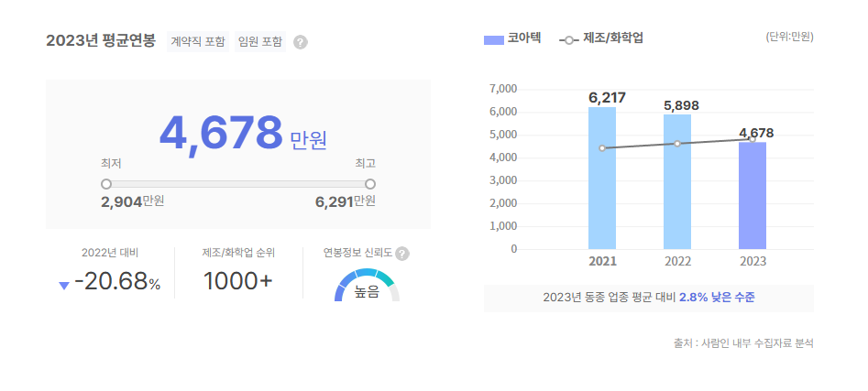This screenshot has width=868, height=391.
Task: Click the 2021 x-axis year label
Action: tap(602, 262)
